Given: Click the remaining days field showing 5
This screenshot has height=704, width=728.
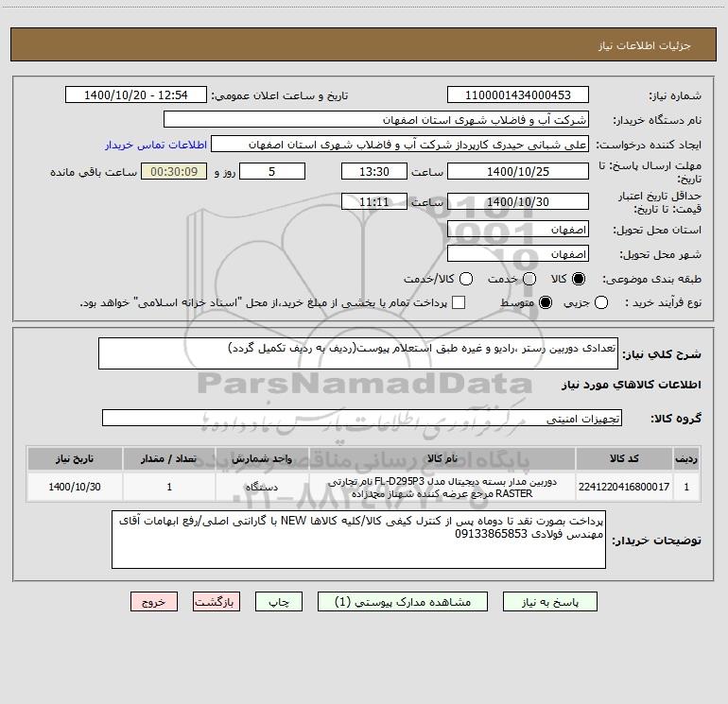Looking at the screenshot, I should [x=272, y=172].
